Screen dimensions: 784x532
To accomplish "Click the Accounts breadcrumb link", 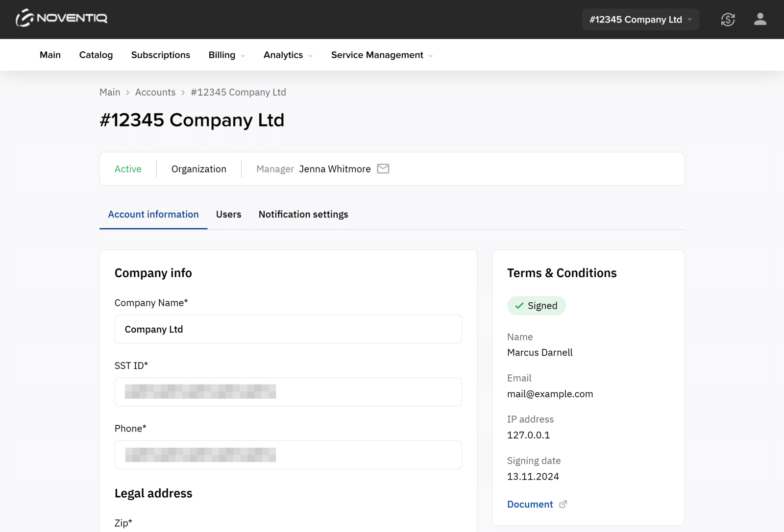I will point(155,93).
